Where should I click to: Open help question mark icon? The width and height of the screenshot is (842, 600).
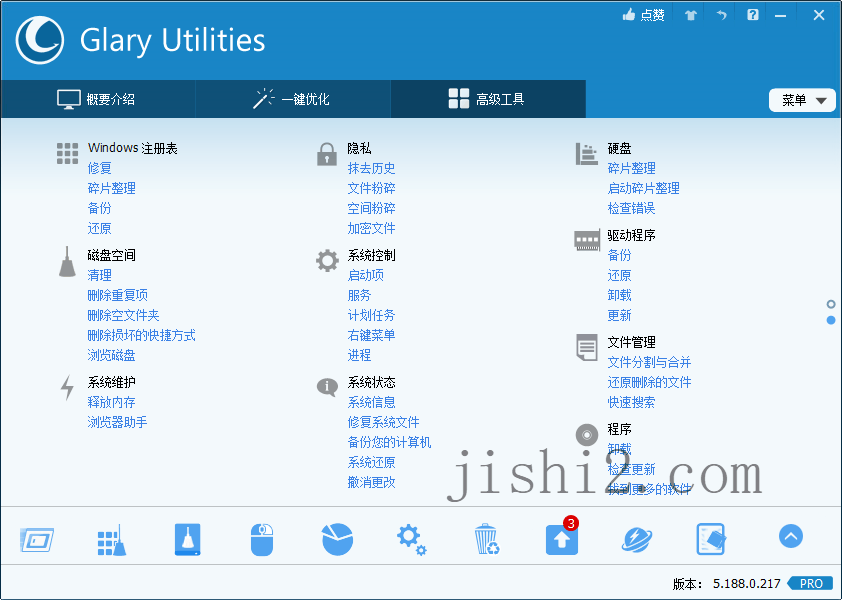point(753,15)
